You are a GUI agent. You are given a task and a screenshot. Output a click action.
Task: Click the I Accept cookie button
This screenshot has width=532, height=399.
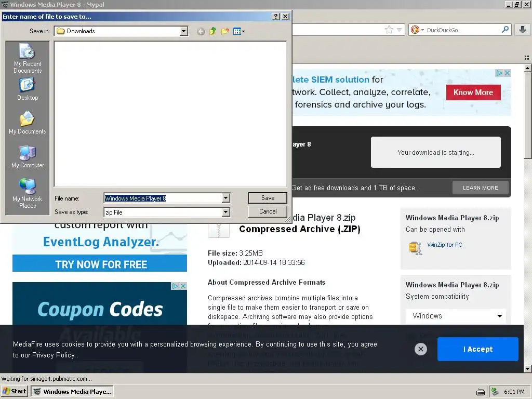478,349
